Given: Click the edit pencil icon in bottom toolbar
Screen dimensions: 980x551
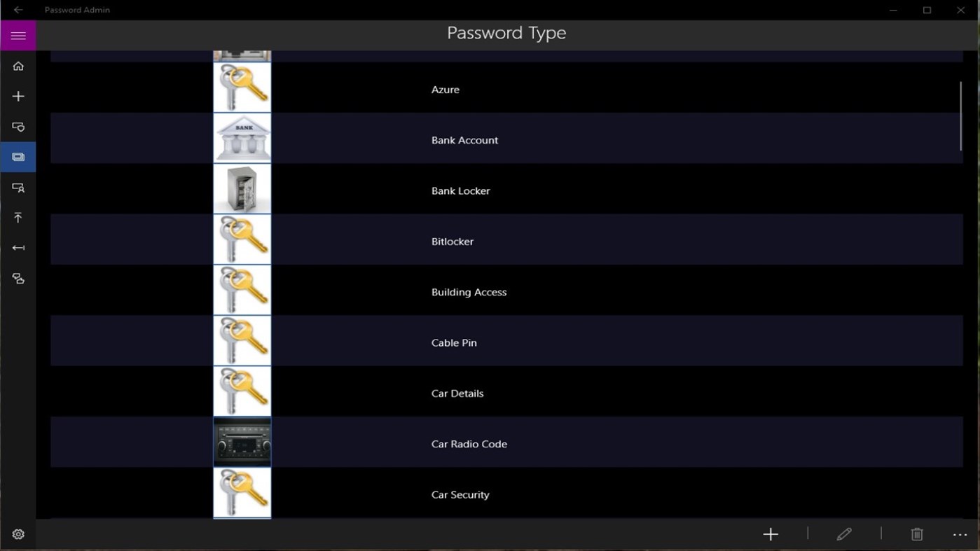Looking at the screenshot, I should coord(843,533).
